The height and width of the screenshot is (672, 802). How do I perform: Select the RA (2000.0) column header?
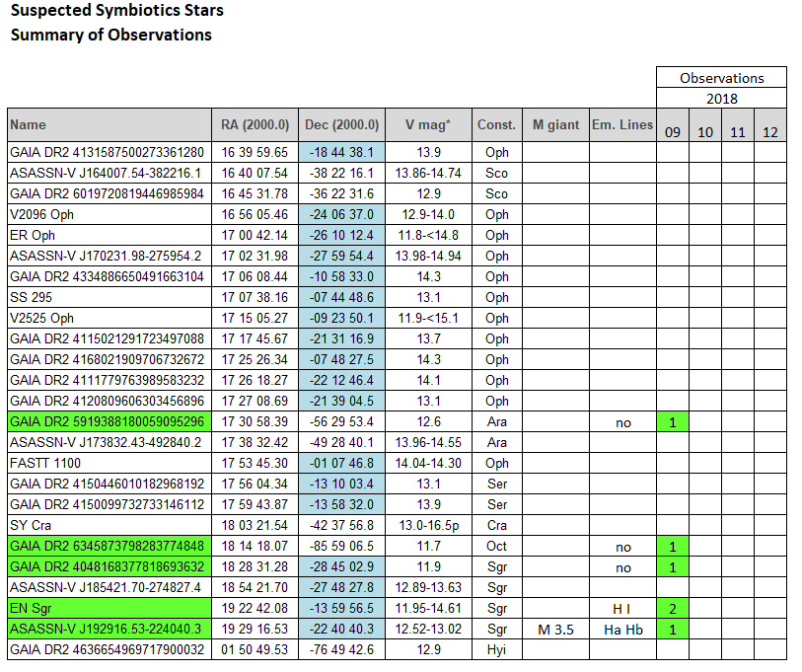click(x=255, y=125)
